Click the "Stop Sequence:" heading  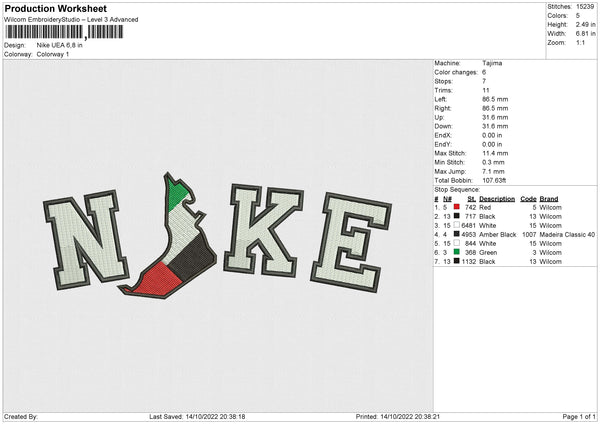click(457, 190)
